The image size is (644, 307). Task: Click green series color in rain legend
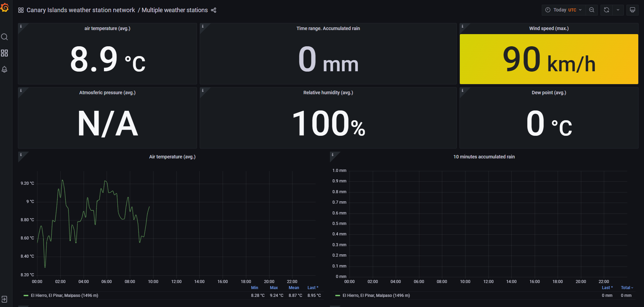click(x=338, y=296)
